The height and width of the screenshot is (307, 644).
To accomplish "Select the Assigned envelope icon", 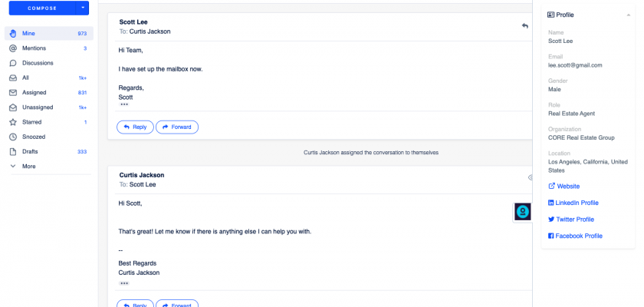I will (x=13, y=92).
